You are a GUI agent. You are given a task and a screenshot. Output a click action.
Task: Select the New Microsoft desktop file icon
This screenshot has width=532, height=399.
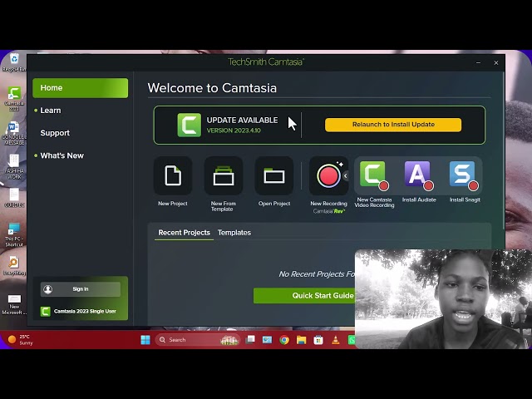tap(14, 304)
